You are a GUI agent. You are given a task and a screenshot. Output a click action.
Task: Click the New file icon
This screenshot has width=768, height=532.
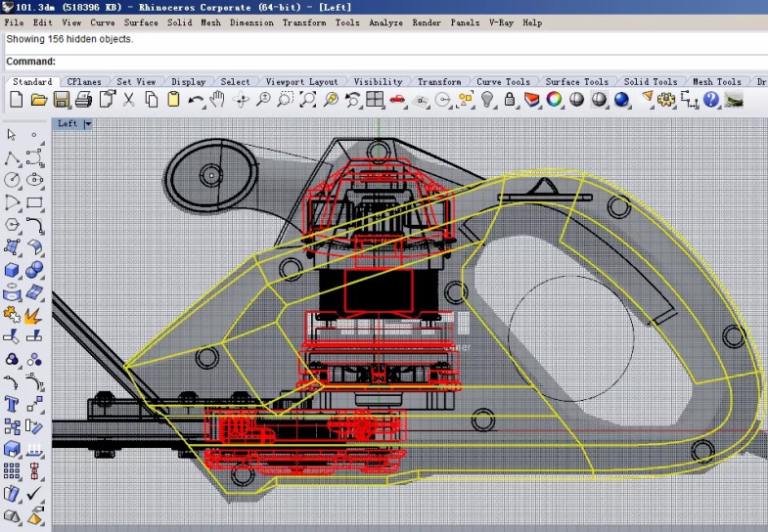[17, 100]
